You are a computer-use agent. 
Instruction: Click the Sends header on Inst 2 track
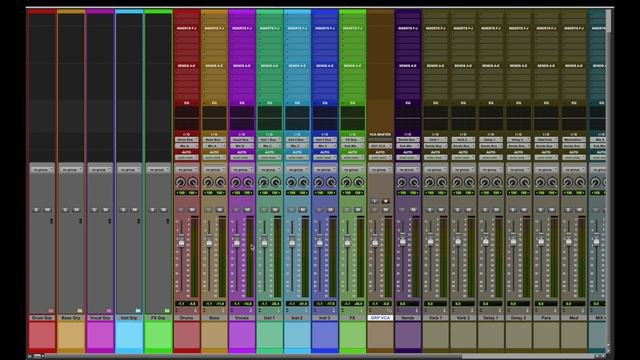click(297, 66)
